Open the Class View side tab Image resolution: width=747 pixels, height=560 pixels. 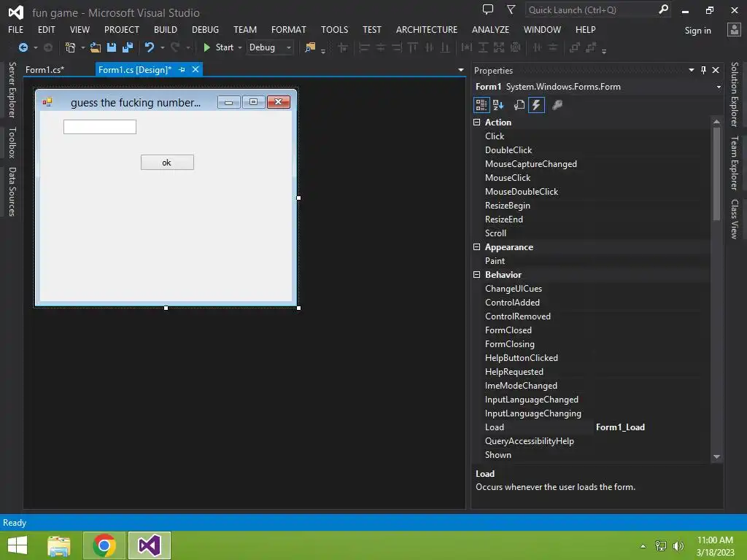click(735, 219)
